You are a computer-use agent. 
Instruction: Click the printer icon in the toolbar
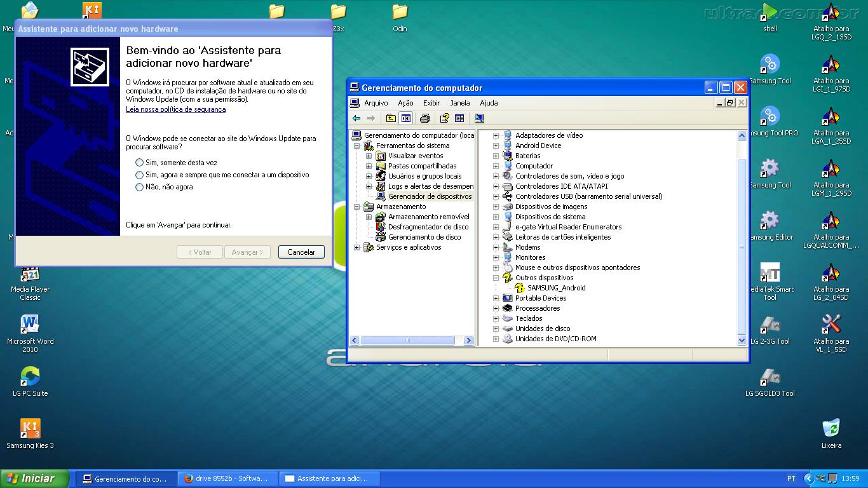pyautogui.click(x=425, y=118)
